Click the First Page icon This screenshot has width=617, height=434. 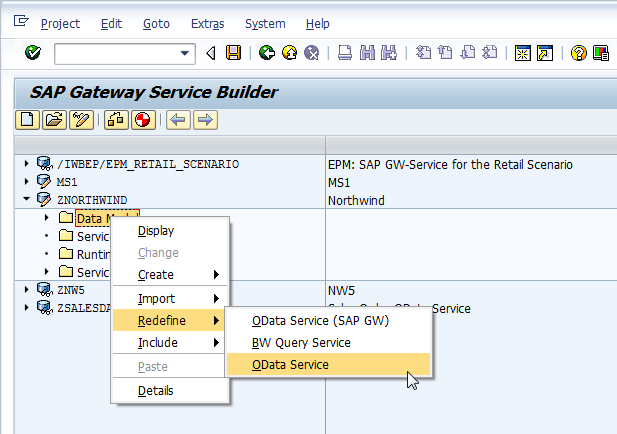pos(423,53)
